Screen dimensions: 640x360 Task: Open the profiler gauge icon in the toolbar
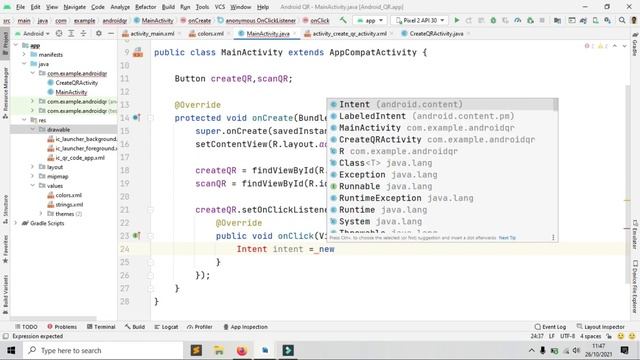click(518, 20)
